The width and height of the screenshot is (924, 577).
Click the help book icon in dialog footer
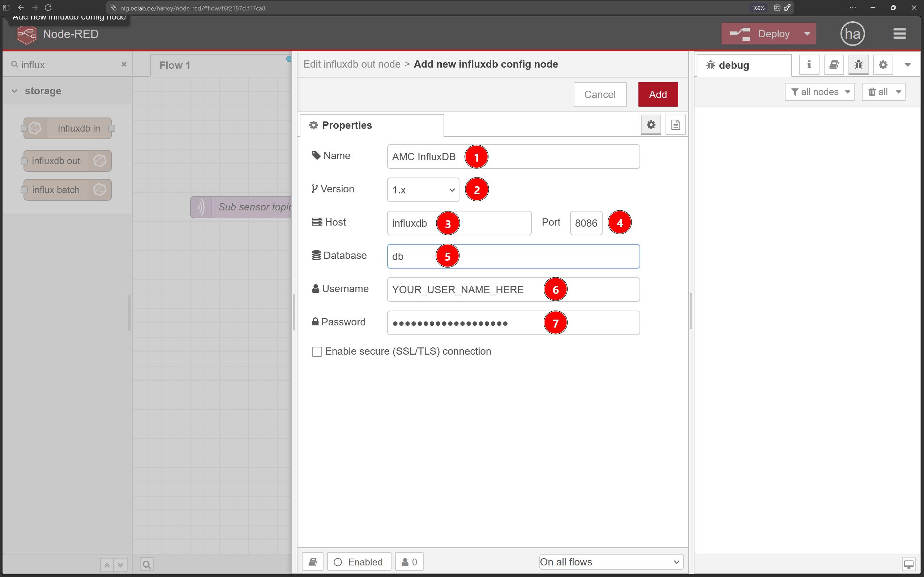[313, 562]
